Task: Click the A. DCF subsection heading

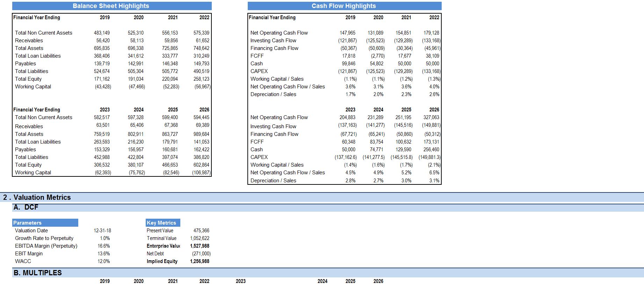Action: click(x=26, y=207)
